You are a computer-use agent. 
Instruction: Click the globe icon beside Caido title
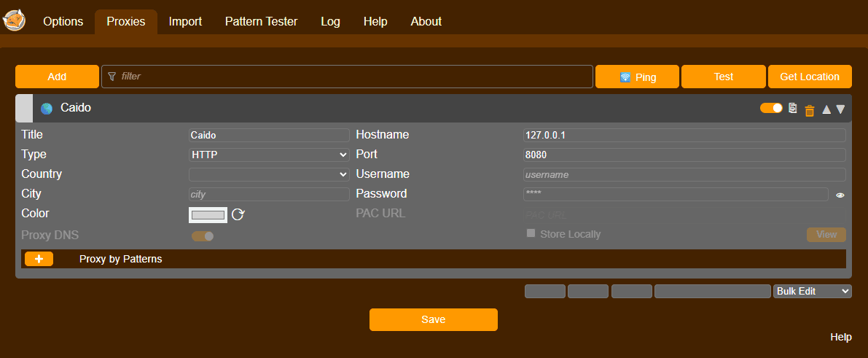tap(47, 109)
